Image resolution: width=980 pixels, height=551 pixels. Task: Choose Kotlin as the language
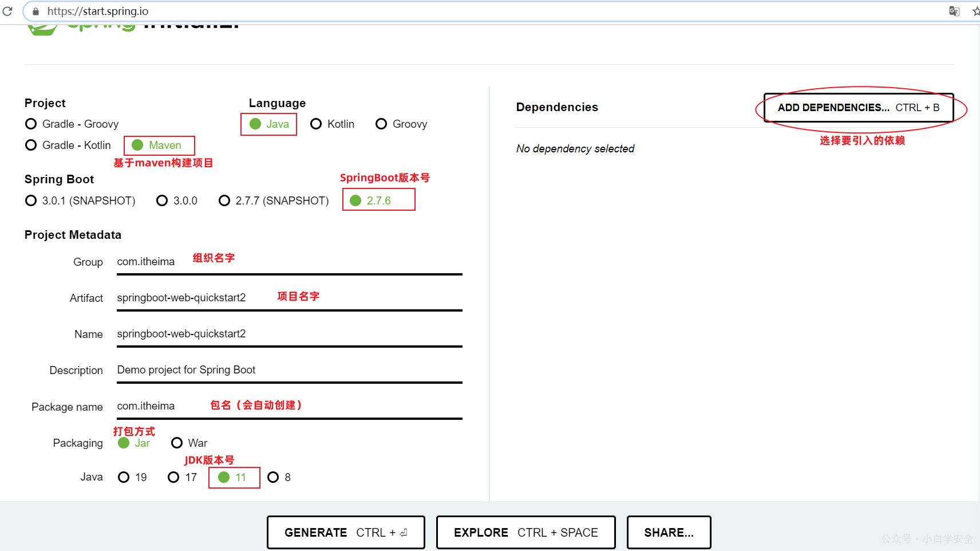(333, 124)
